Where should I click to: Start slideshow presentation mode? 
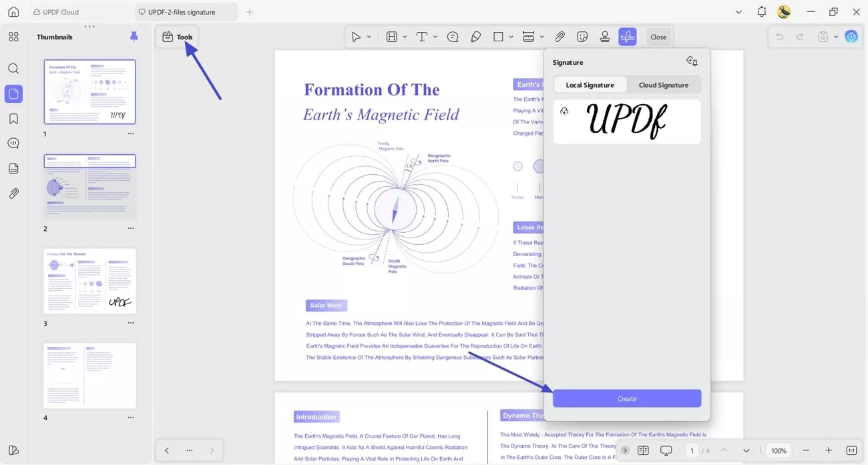pyautogui.click(x=666, y=450)
